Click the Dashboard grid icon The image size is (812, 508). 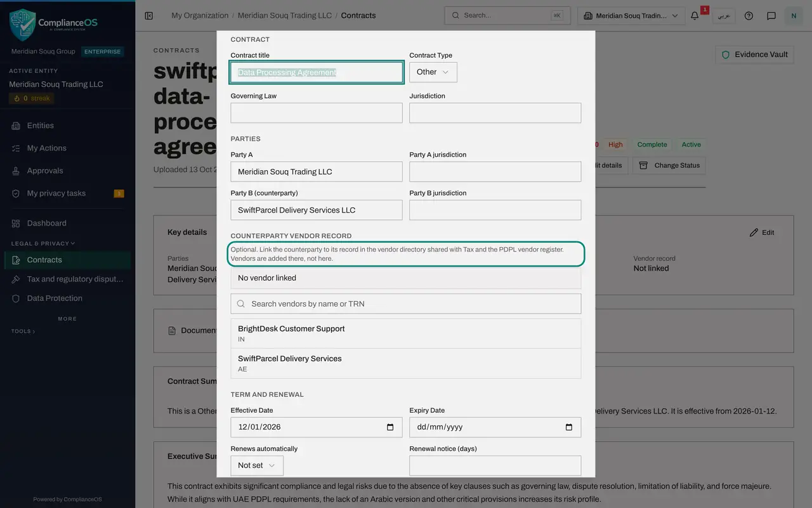tap(16, 224)
